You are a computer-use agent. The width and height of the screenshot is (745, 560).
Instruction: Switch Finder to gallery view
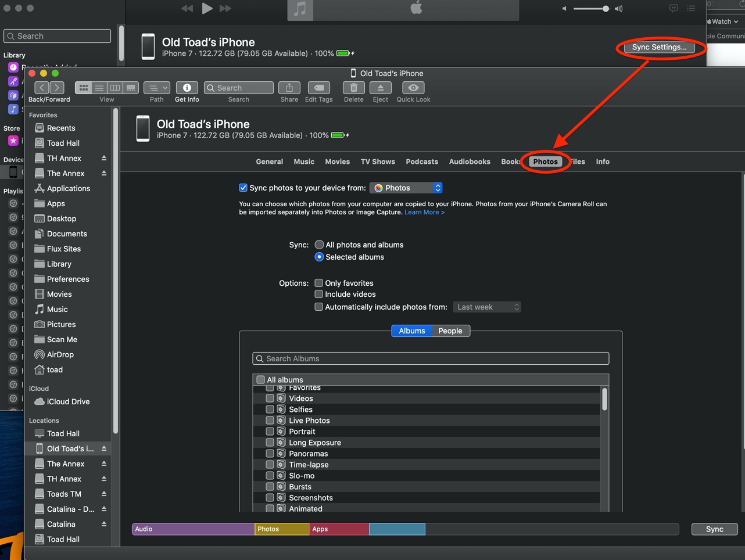click(x=131, y=88)
